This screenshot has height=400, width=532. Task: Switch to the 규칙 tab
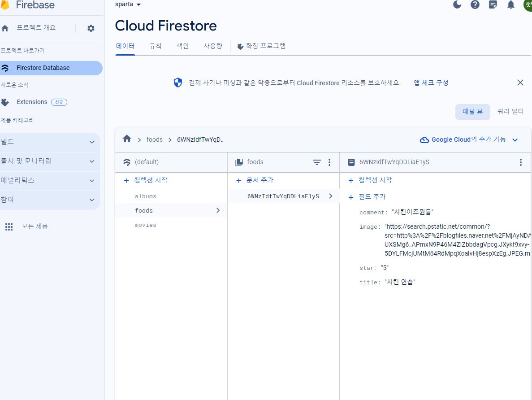click(156, 46)
